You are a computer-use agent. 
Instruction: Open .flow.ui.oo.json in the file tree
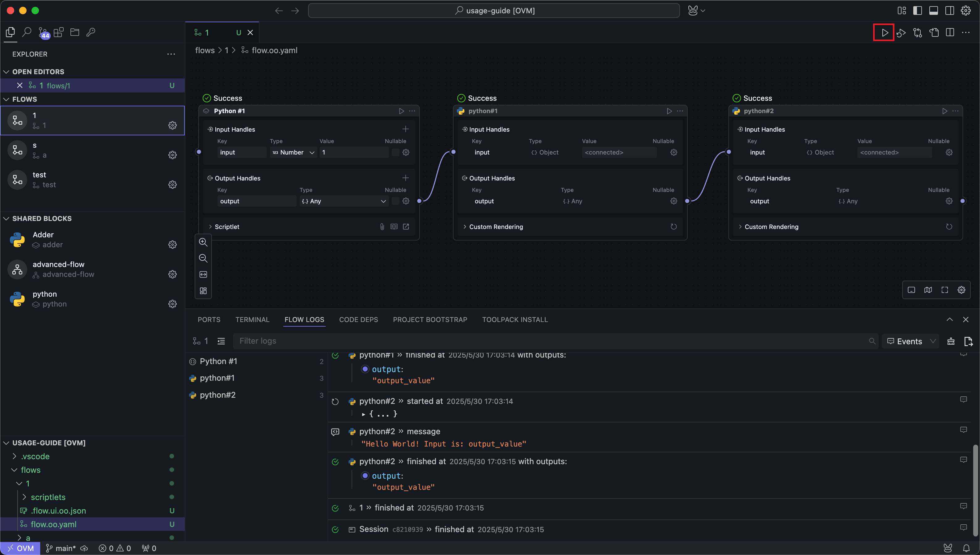(x=58, y=511)
